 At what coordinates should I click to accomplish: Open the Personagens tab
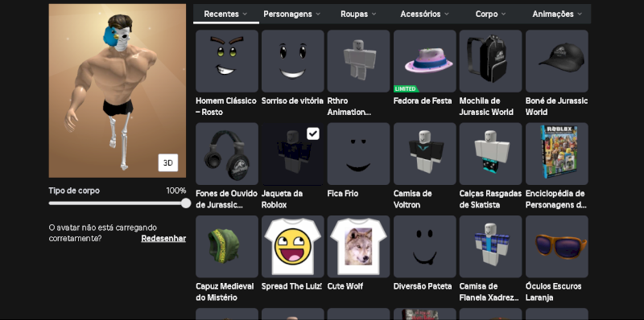292,14
